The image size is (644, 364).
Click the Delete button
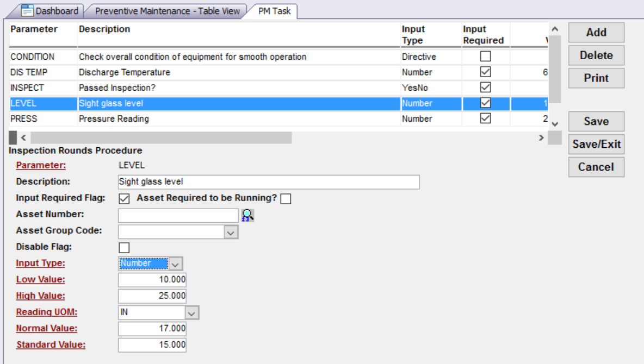click(x=596, y=55)
